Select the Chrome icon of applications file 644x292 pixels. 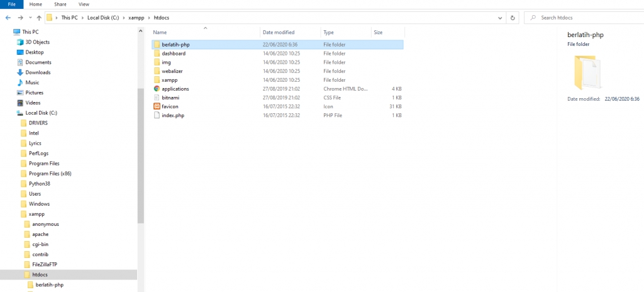point(157,89)
